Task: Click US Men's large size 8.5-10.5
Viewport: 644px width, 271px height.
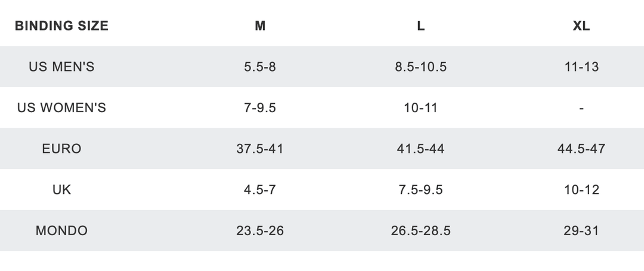Action: click(x=420, y=67)
